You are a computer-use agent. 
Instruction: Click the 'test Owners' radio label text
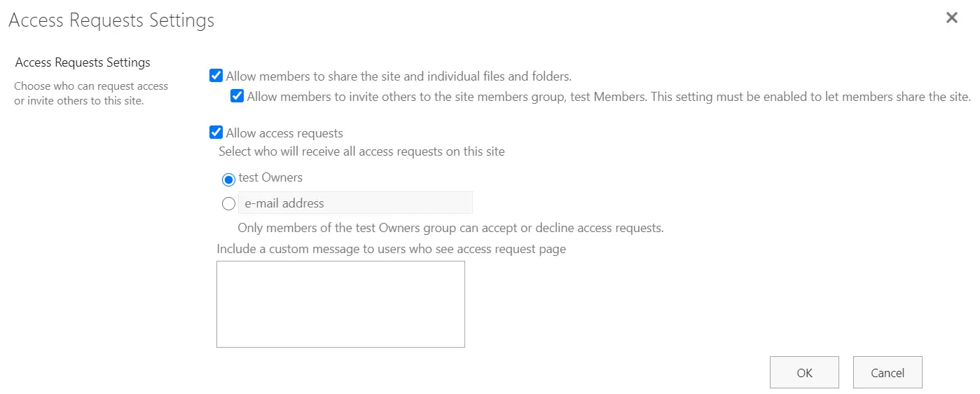(270, 178)
